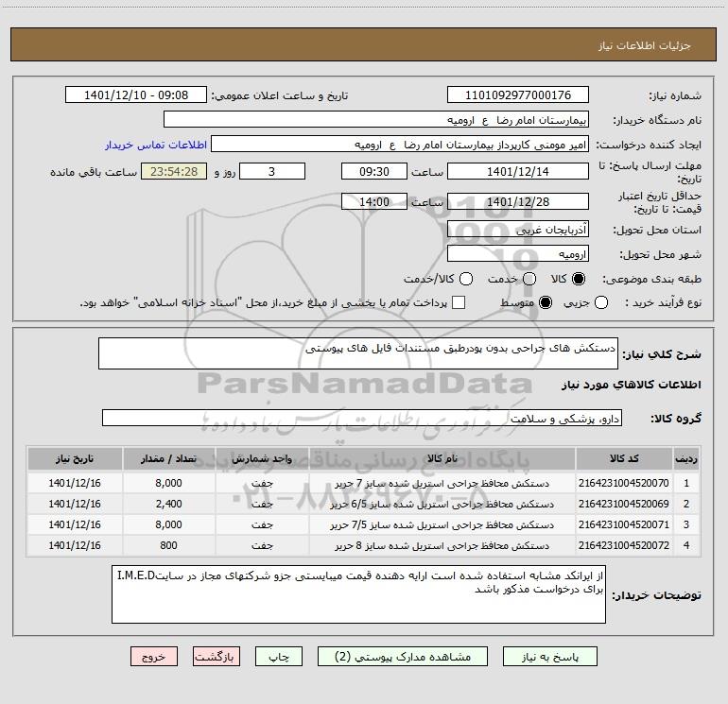Click quantity 2,400 cell
The width and height of the screenshot is (728, 704).
(x=168, y=504)
